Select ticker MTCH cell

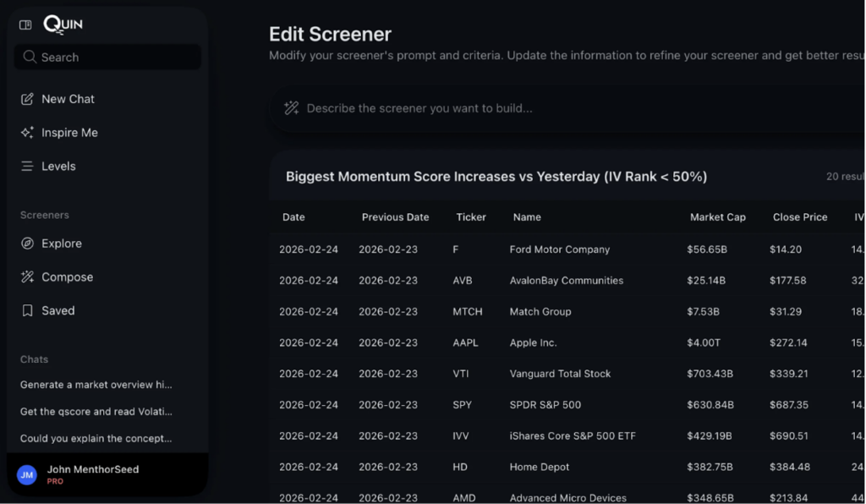[468, 312]
